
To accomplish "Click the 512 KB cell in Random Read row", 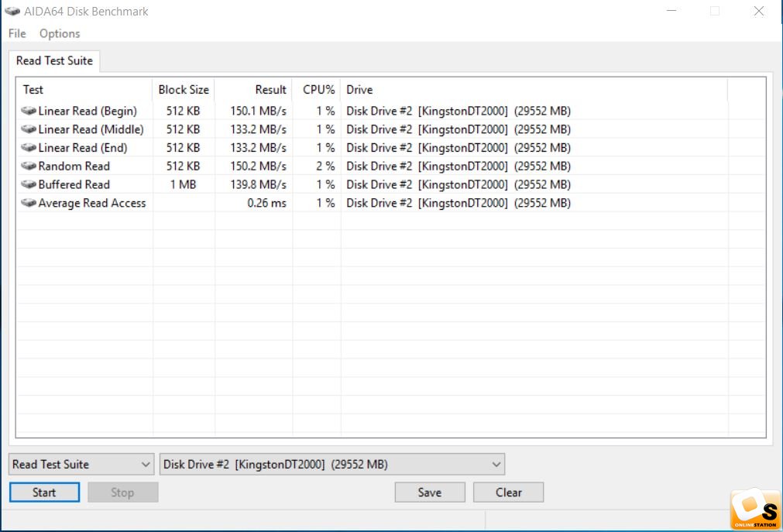I will point(184,166).
